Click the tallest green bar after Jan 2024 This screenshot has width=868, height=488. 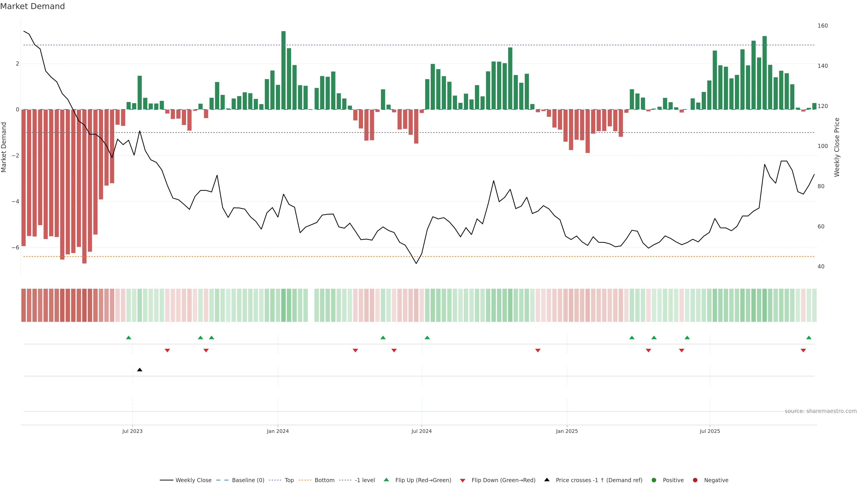pos(283,70)
